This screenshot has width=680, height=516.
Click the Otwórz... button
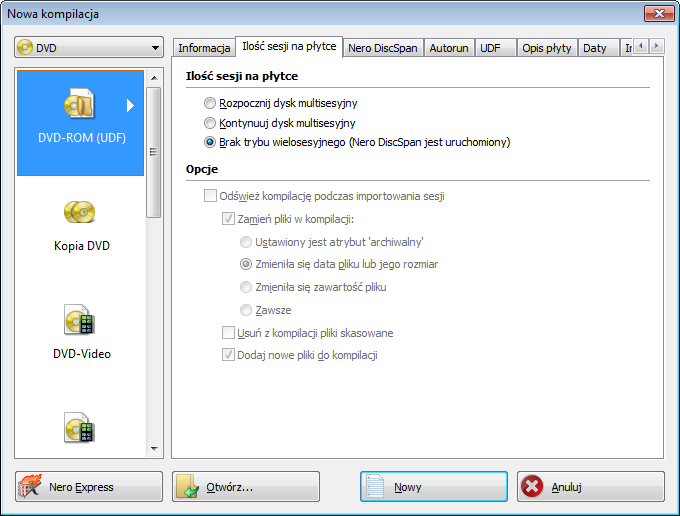pos(246,487)
